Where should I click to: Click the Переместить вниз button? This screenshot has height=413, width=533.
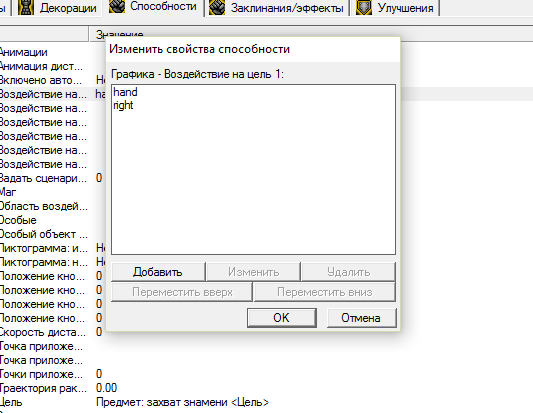(325, 292)
